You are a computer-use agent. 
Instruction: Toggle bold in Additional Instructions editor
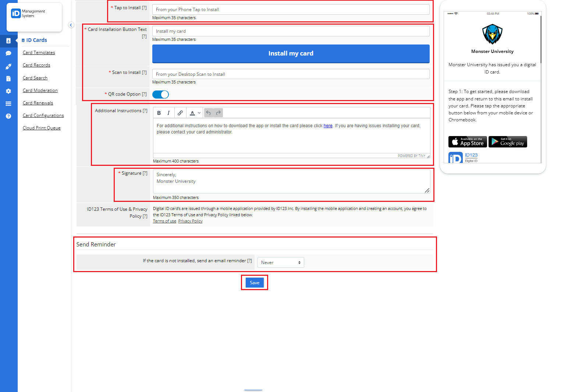click(159, 113)
